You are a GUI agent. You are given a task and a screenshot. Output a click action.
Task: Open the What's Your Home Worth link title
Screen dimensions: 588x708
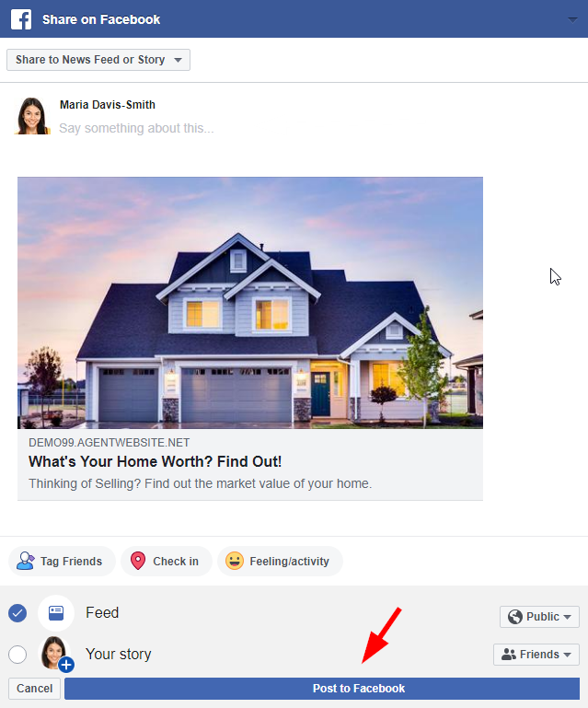point(155,461)
